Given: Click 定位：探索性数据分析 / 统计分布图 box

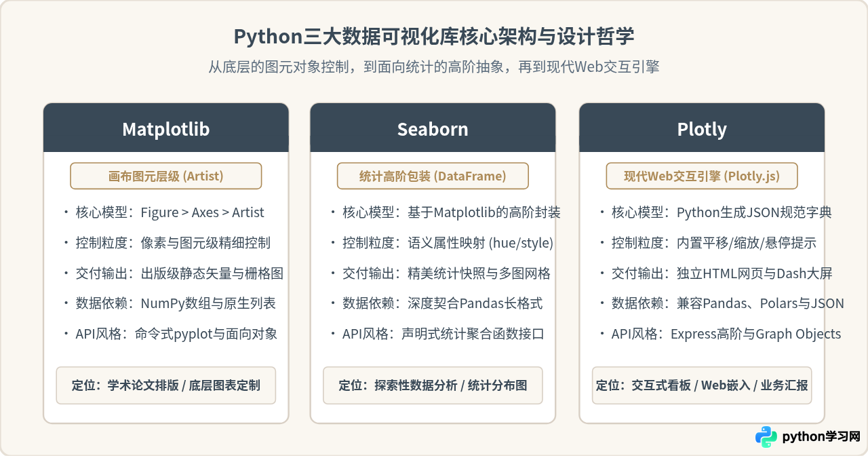Looking at the screenshot, I should click(433, 385).
